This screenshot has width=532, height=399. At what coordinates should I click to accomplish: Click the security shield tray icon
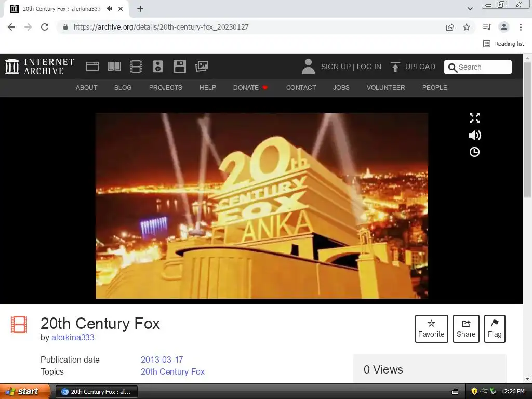[x=474, y=392]
